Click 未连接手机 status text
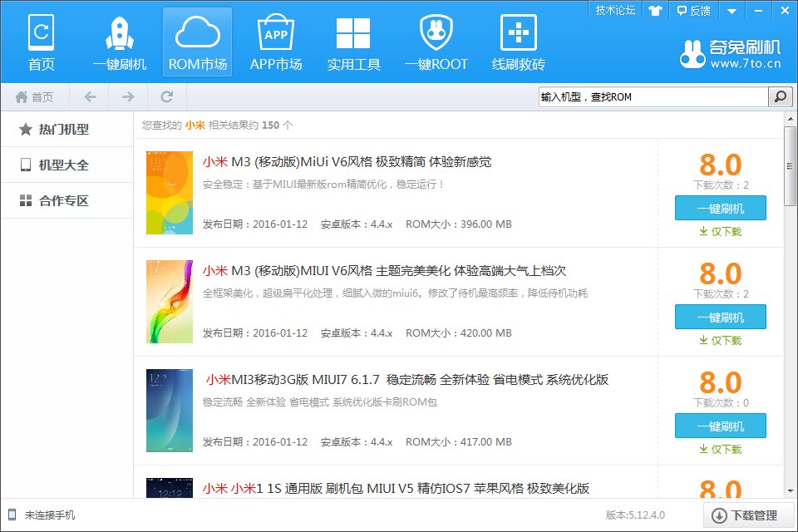The height and width of the screenshot is (532, 798). (x=50, y=515)
